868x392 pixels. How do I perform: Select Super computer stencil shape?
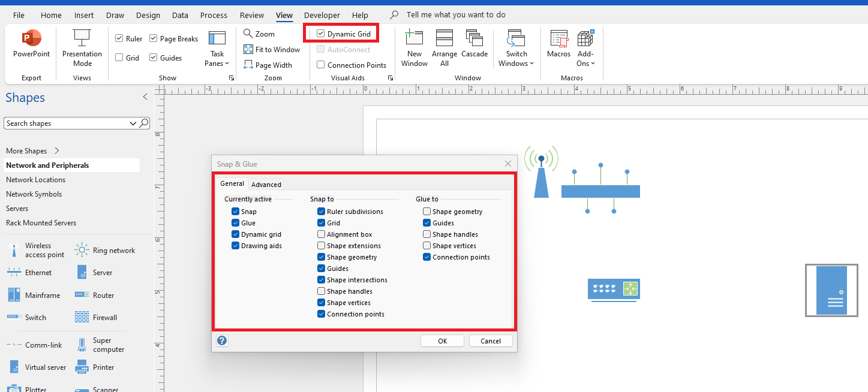point(100,345)
